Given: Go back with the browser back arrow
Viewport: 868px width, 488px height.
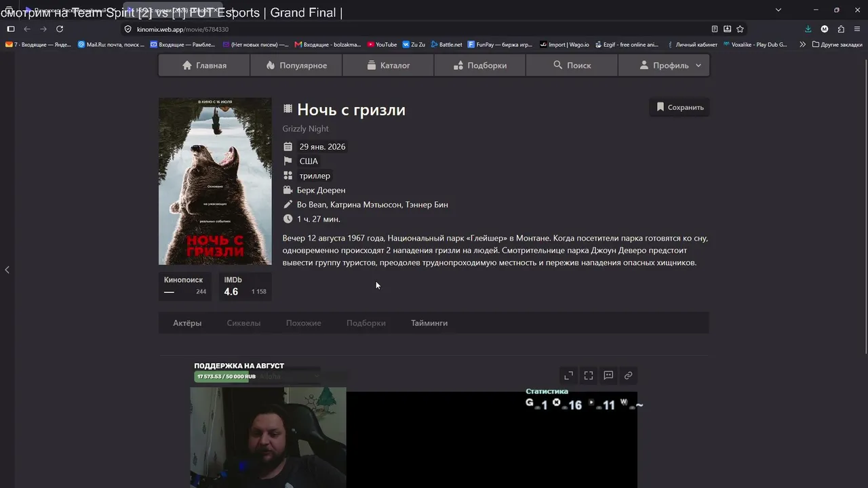Looking at the screenshot, I should (x=27, y=29).
